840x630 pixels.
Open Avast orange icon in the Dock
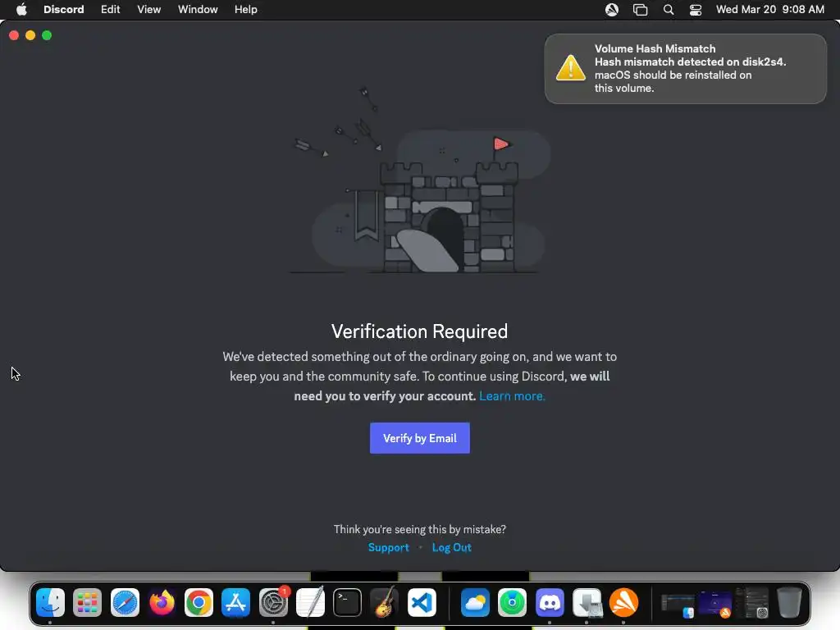click(623, 603)
